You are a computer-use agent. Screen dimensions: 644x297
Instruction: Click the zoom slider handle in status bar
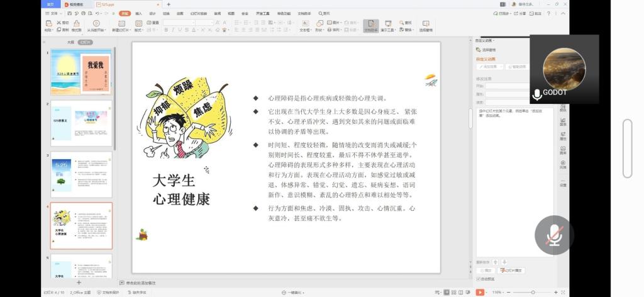(533, 292)
